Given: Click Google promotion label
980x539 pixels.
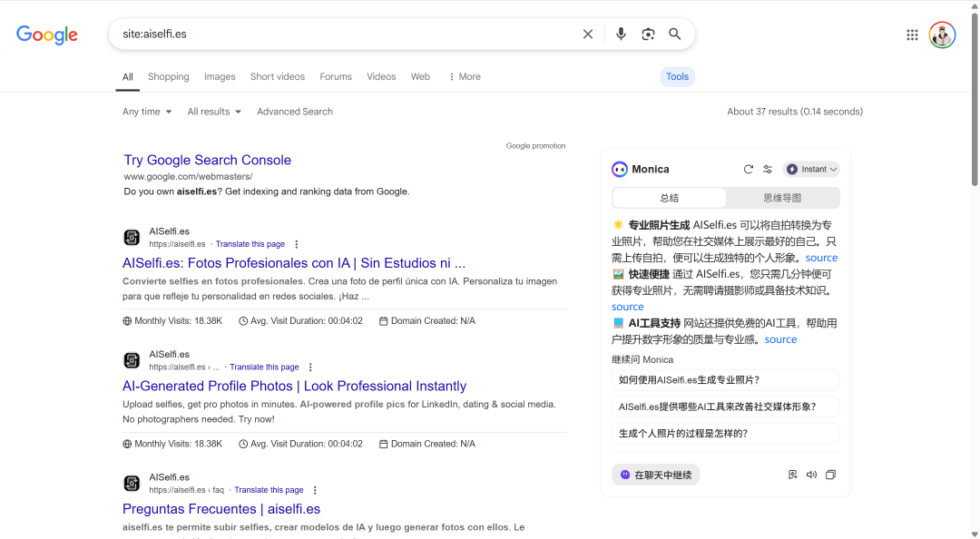Looking at the screenshot, I should [535, 146].
